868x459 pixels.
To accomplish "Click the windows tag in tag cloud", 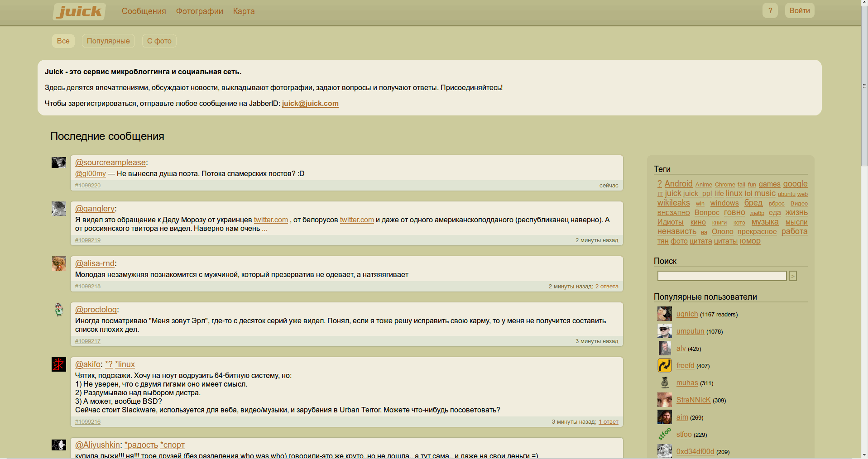I will 724,203.
